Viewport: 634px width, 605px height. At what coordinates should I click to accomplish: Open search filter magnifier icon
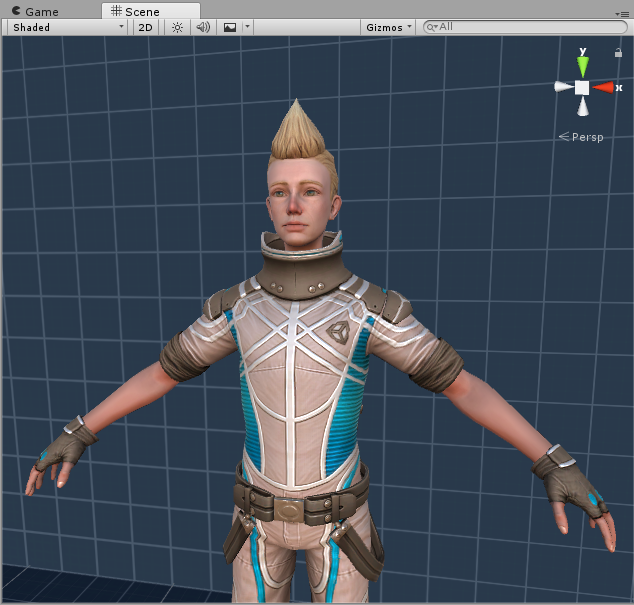432,27
